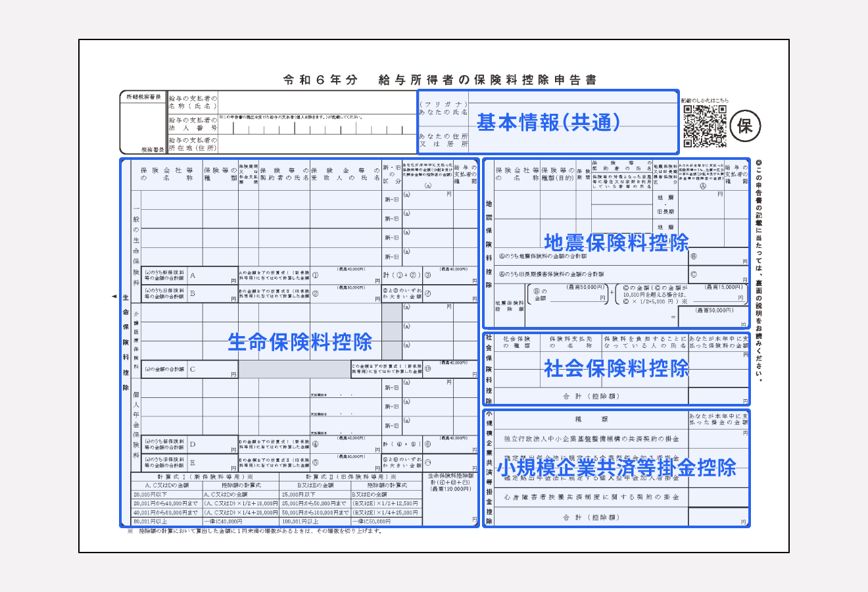Click the 計算式Ⅱ(旧保険料等用)※ heading
868x592 pixels.
coord(351,477)
